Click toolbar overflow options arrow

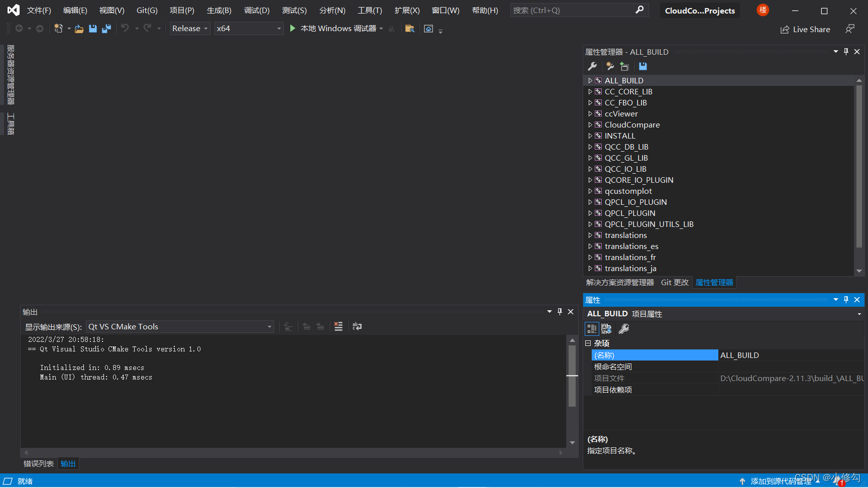(x=441, y=31)
